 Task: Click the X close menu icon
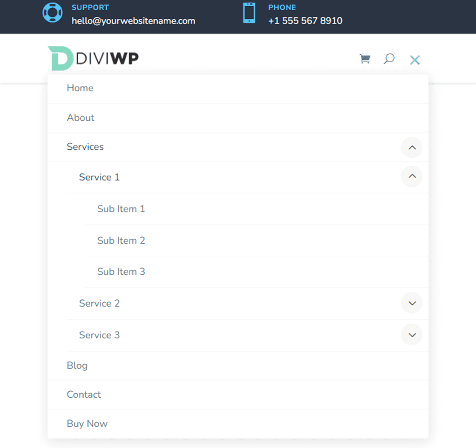coord(415,60)
